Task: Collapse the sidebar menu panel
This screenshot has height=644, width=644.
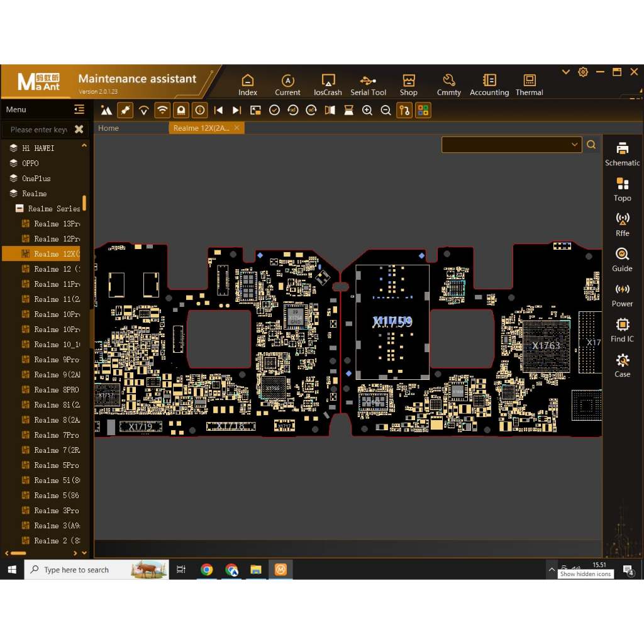Action: coord(79,109)
